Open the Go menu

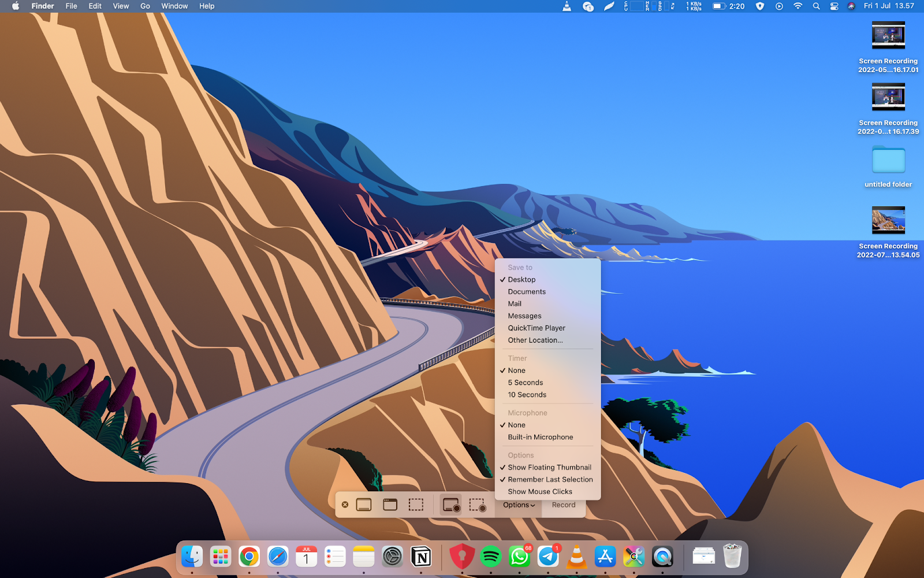[x=145, y=6]
